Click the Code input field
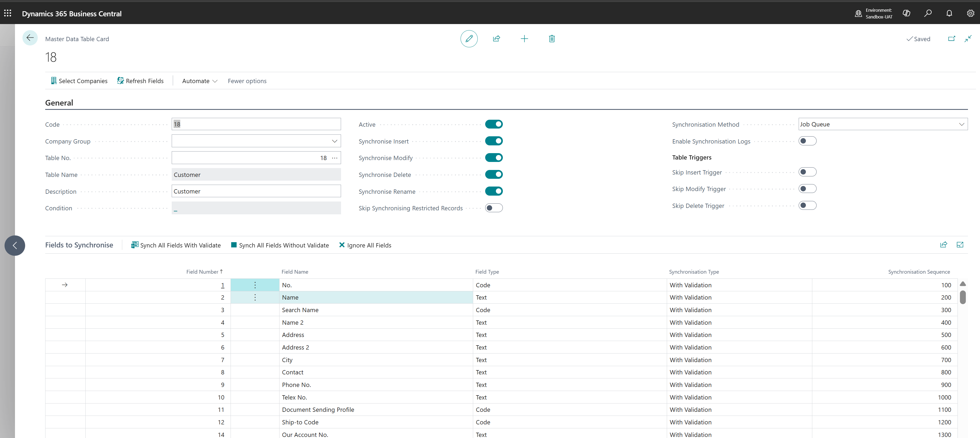This screenshot has height=438, width=980. click(x=256, y=124)
